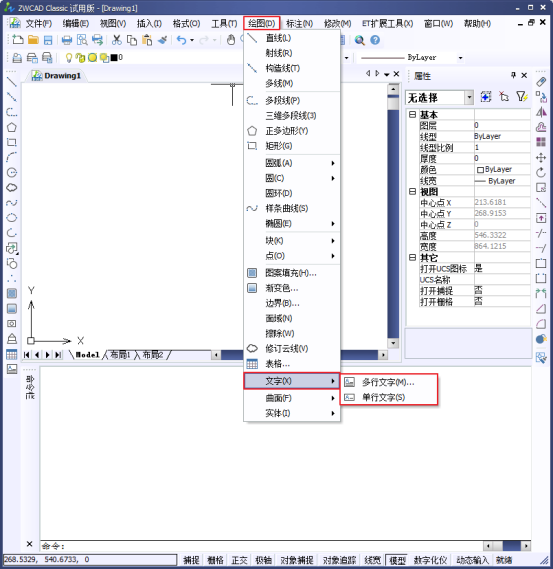Viewport: 553px width, 569px height.
Task: Click the Open file folder icon
Action: click(x=33, y=40)
